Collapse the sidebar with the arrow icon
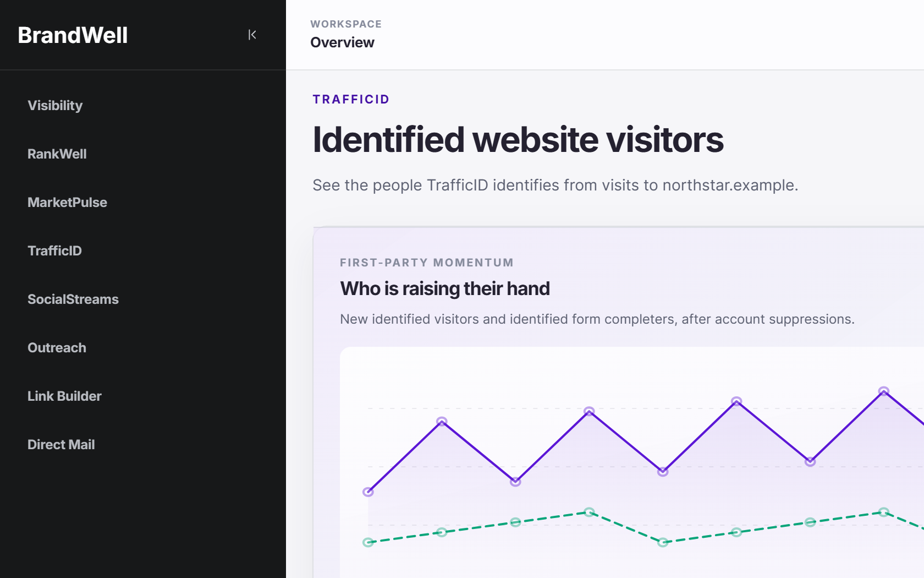The image size is (924, 578). point(252,35)
